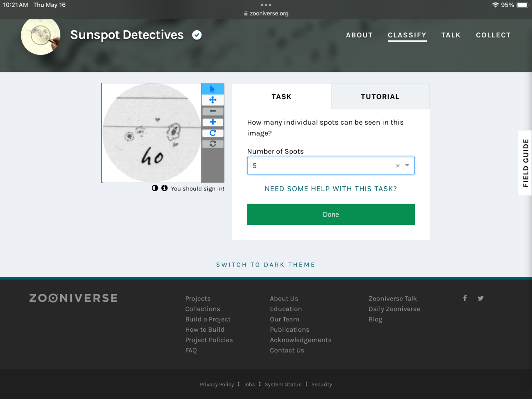Open the System Status link
This screenshot has width=532, height=399.
[x=283, y=384]
